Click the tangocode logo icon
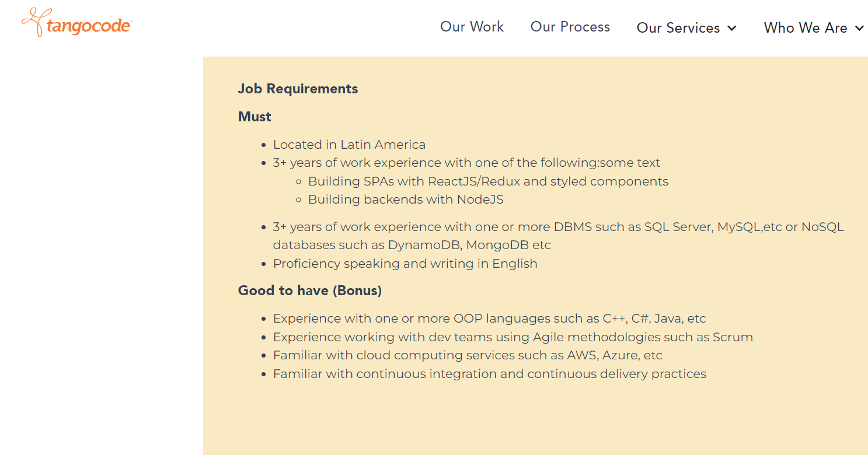 point(33,22)
